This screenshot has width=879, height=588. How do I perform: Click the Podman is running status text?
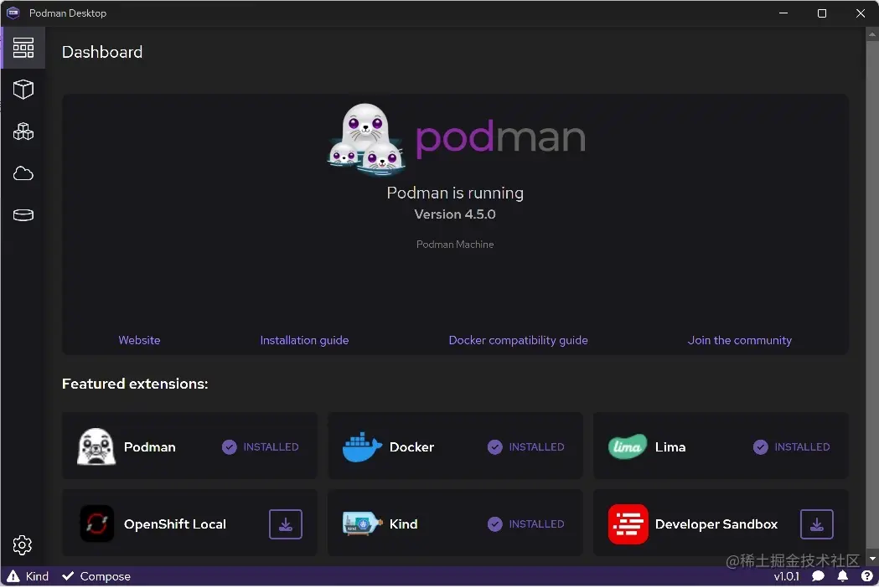[455, 193]
